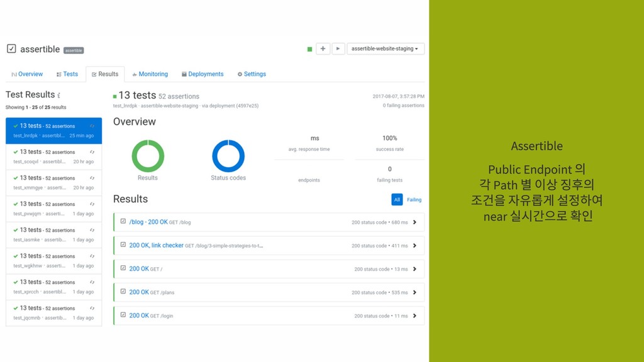
Task: Click the 13 tests heading
Action: [x=137, y=96]
